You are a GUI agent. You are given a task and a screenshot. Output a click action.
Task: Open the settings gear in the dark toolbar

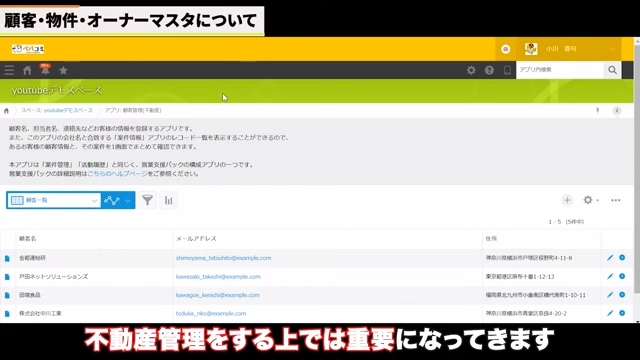tap(471, 70)
